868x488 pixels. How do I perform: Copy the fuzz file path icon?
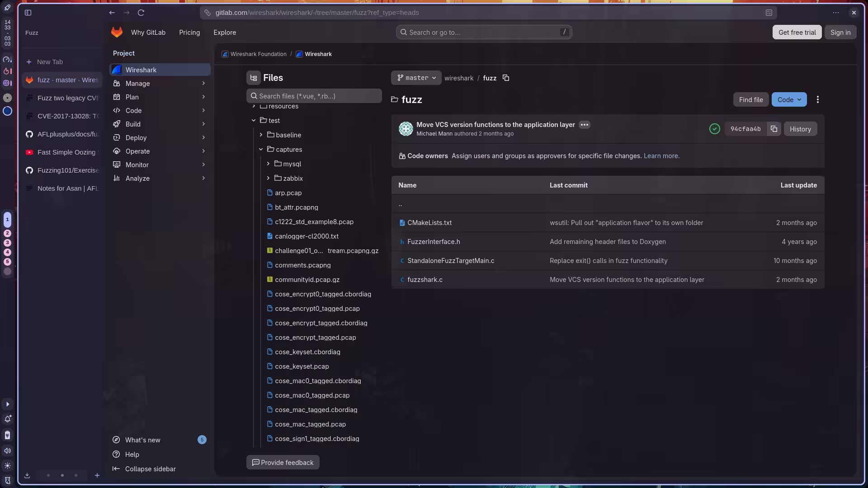tap(506, 78)
